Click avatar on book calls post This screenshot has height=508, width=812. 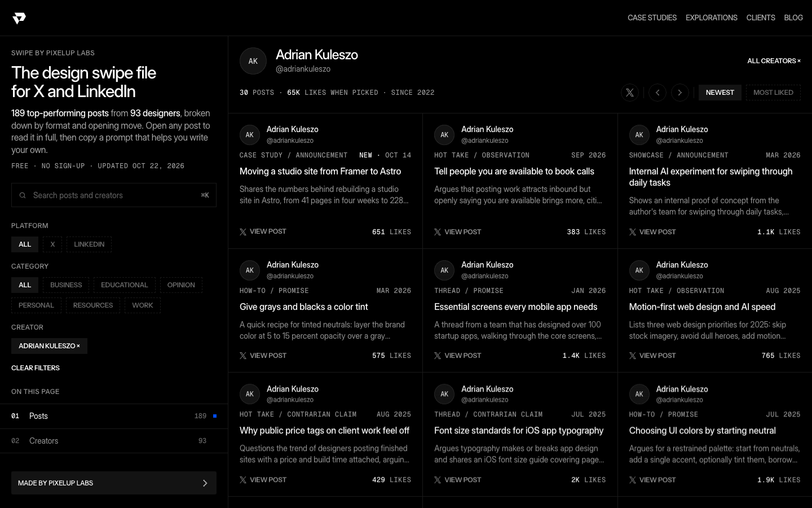[444, 135]
